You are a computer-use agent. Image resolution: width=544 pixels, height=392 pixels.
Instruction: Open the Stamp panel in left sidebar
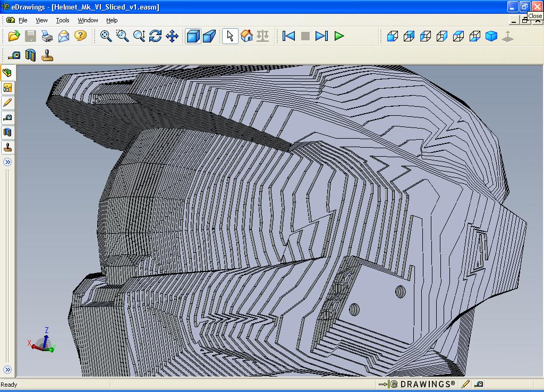coord(7,148)
